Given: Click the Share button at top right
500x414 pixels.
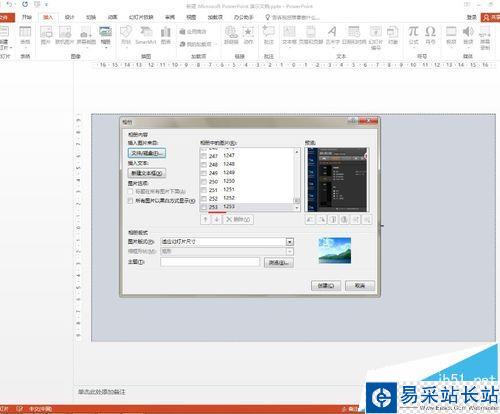Looking at the screenshot, I should [x=490, y=17].
